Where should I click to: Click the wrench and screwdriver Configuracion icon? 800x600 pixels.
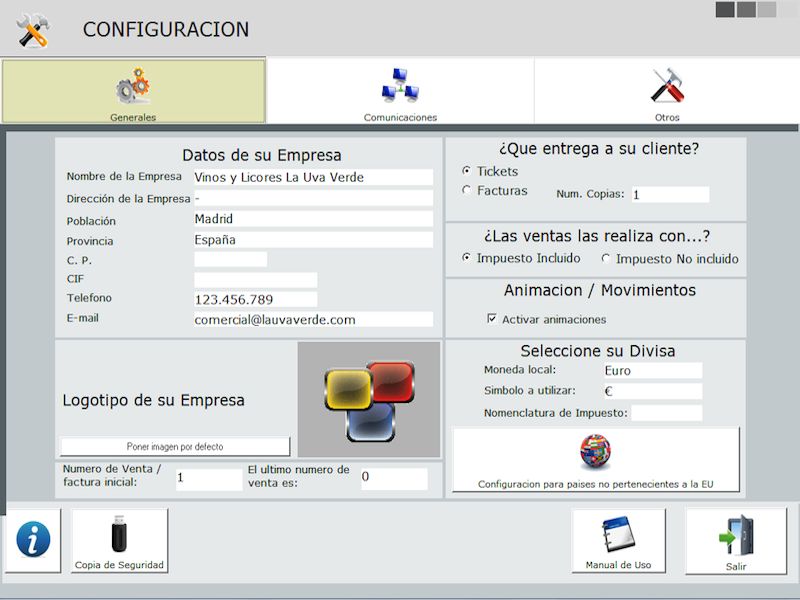(33, 31)
